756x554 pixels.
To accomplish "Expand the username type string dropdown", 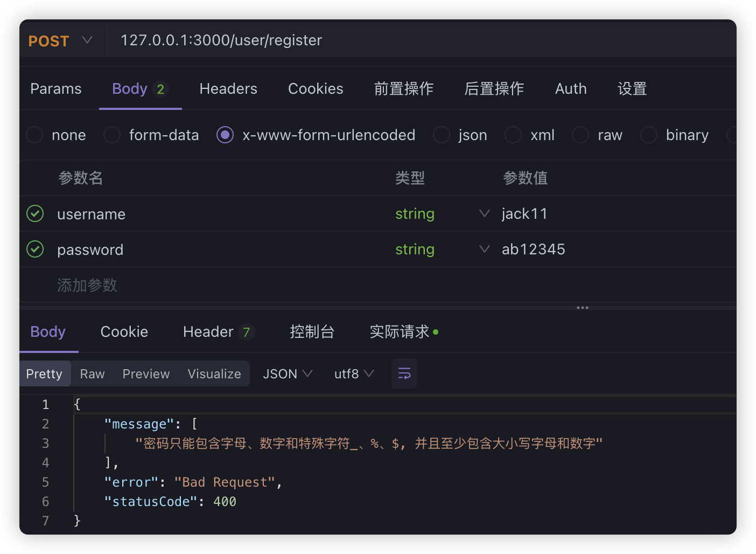I will (x=484, y=214).
